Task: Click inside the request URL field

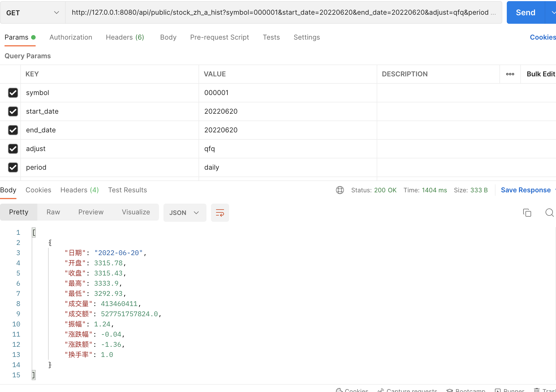Action: tap(255, 12)
